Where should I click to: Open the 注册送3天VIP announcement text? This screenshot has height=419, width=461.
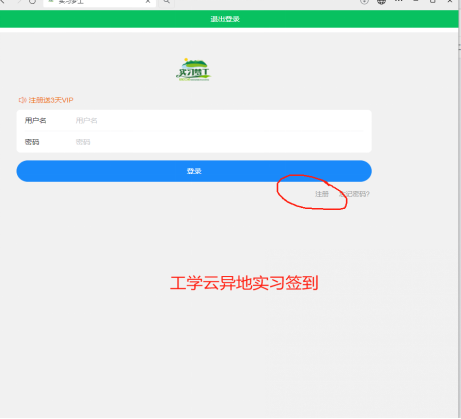(x=51, y=100)
